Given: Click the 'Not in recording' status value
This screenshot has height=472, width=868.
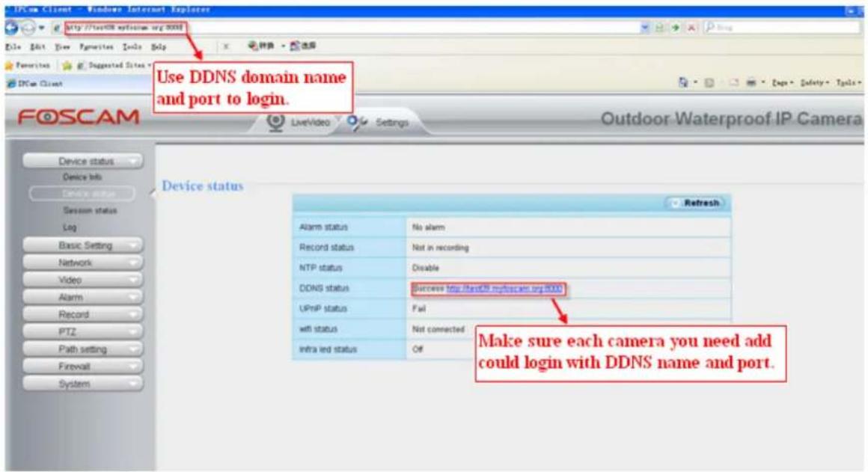Looking at the screenshot, I should (x=440, y=248).
